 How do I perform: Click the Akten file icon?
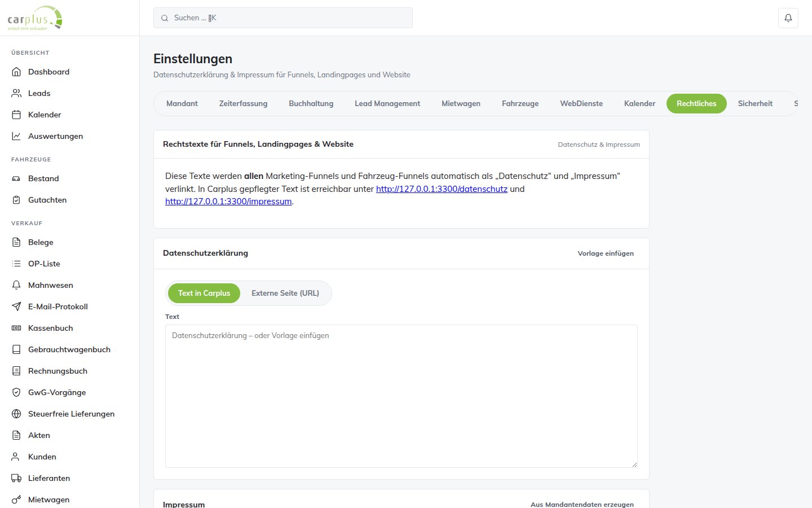click(x=16, y=435)
